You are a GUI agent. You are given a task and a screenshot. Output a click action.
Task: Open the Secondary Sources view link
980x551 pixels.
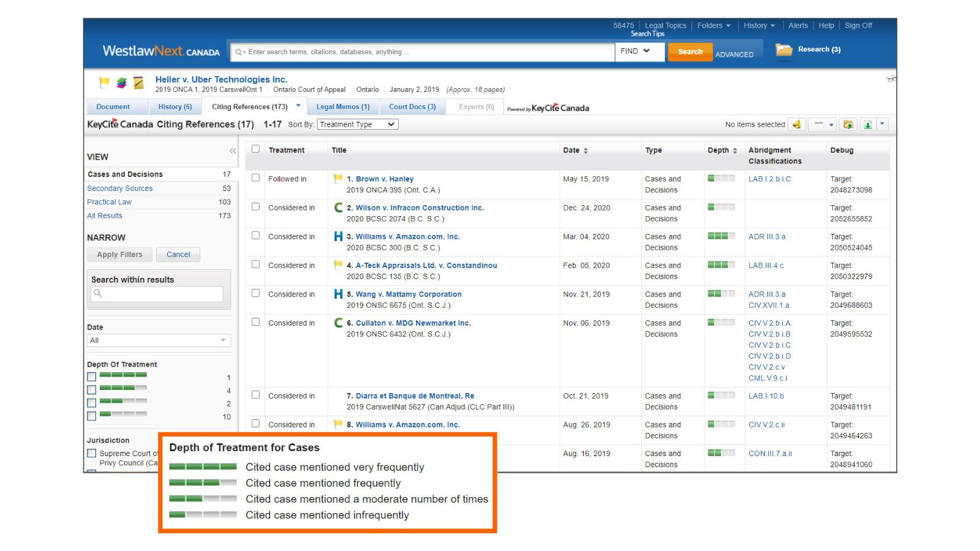coord(120,189)
